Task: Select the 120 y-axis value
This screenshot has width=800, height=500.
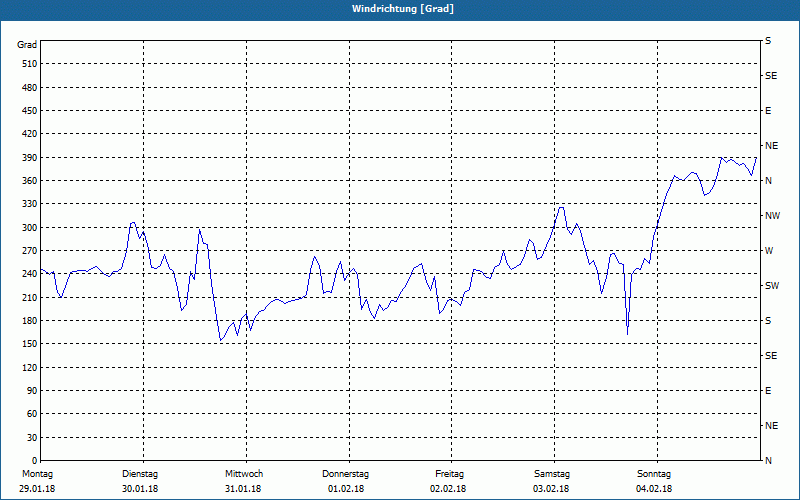Action: coord(30,367)
